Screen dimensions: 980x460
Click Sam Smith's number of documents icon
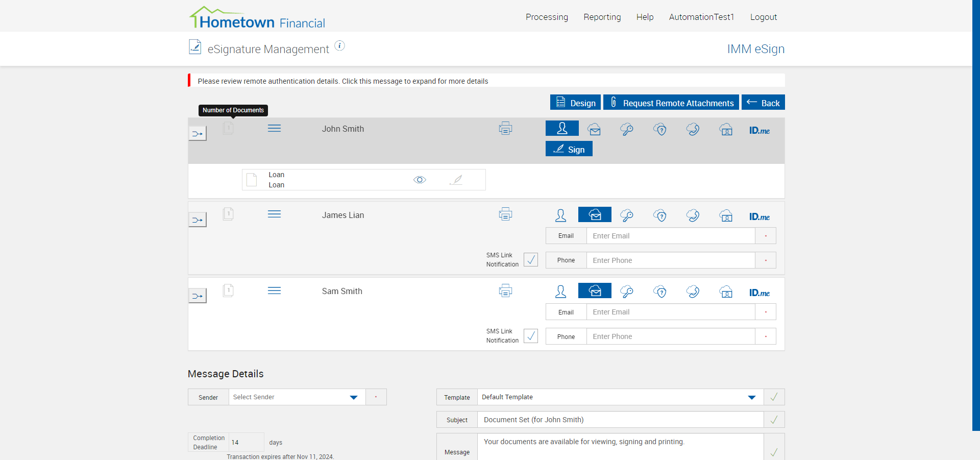point(228,290)
